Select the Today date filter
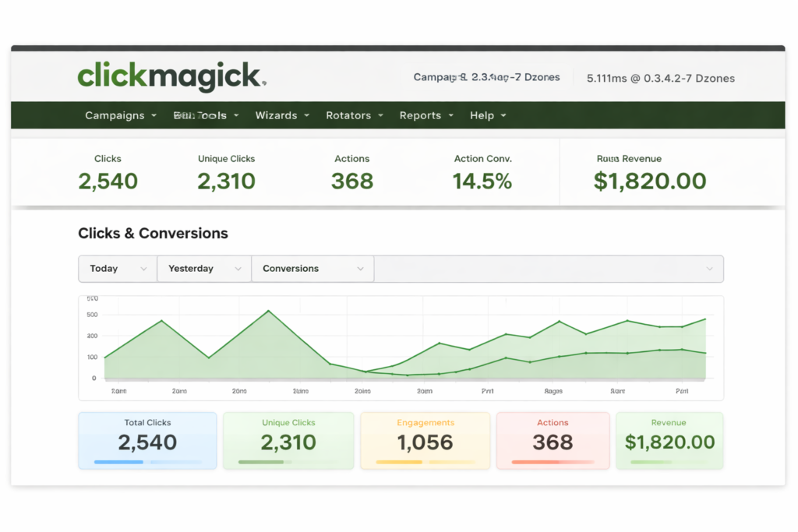The image size is (798, 532). tap(117, 268)
